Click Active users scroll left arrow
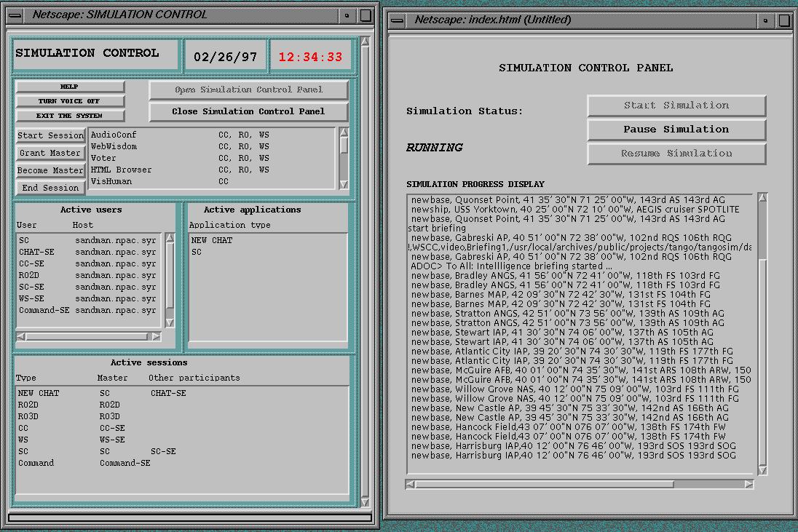The height and width of the screenshot is (532, 798). click(21, 336)
